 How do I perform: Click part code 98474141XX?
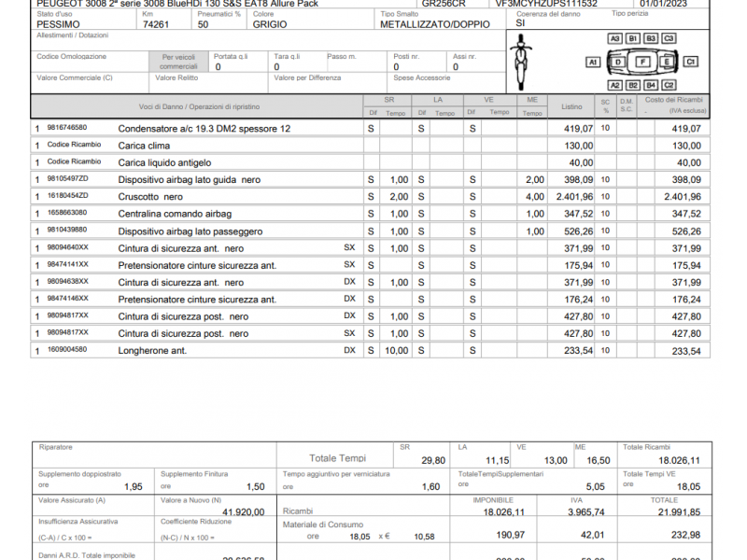coord(67,264)
